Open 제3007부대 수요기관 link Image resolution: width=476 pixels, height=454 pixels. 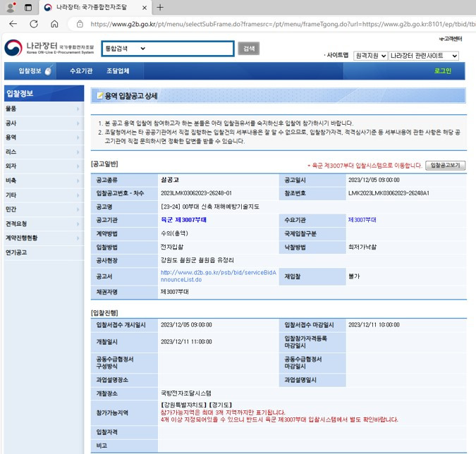[362, 220]
